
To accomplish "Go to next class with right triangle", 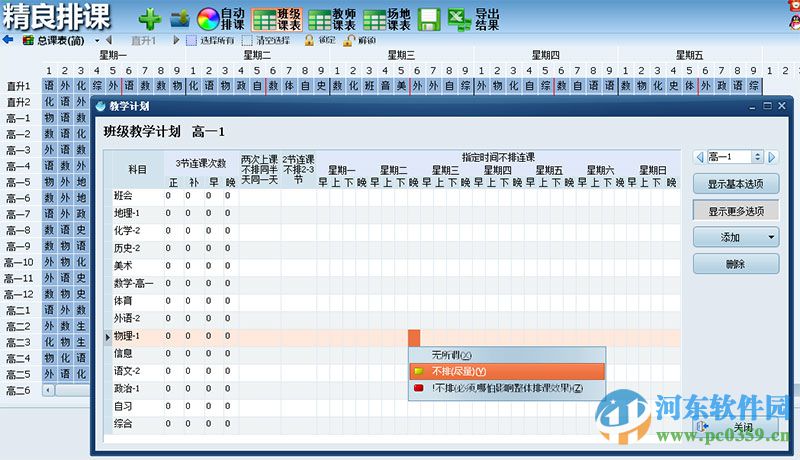I will coord(176,40).
